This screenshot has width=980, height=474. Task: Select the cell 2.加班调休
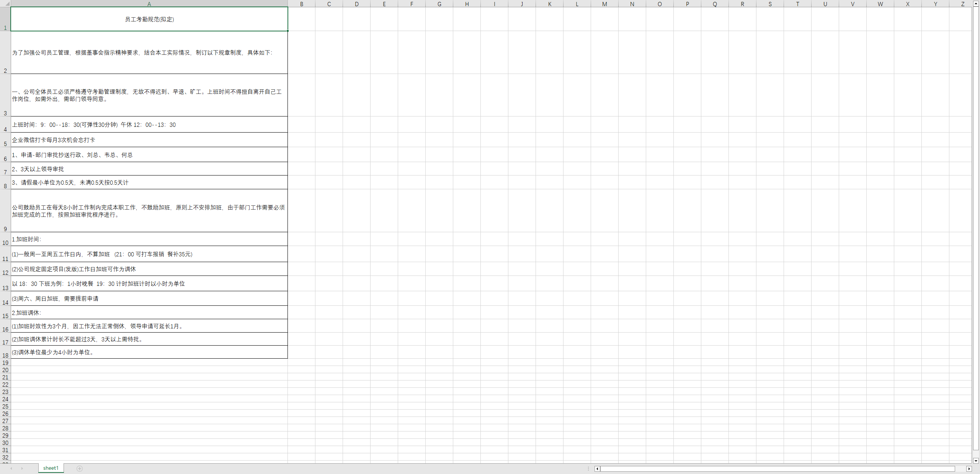(149, 313)
